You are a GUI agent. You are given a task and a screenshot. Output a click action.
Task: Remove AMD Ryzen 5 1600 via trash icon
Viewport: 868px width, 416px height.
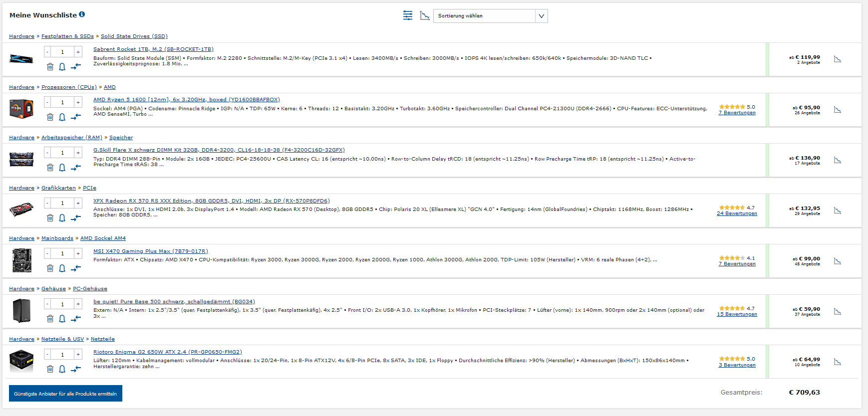50,117
